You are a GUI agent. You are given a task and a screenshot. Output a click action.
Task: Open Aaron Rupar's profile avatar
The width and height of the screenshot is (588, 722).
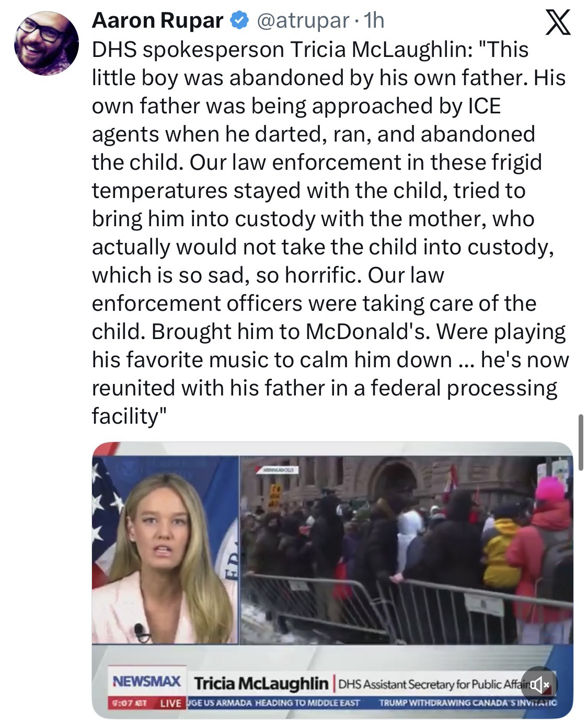tap(47, 43)
